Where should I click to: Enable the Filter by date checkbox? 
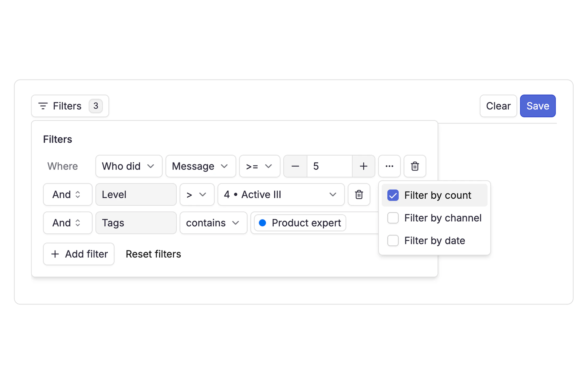[393, 241]
